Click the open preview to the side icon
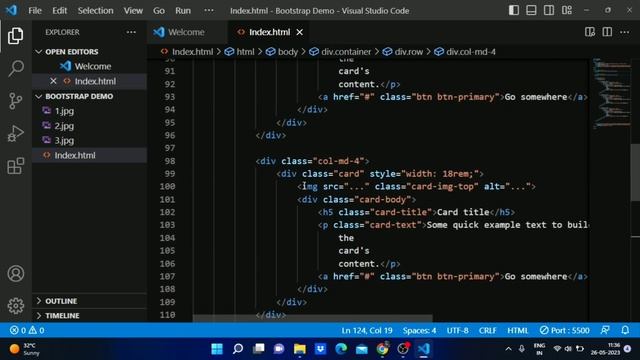640x360 pixels. pyautogui.click(x=590, y=32)
